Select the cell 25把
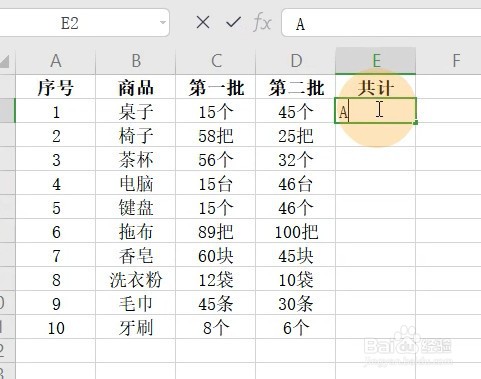Screen dimensions: 481x379 [296, 135]
